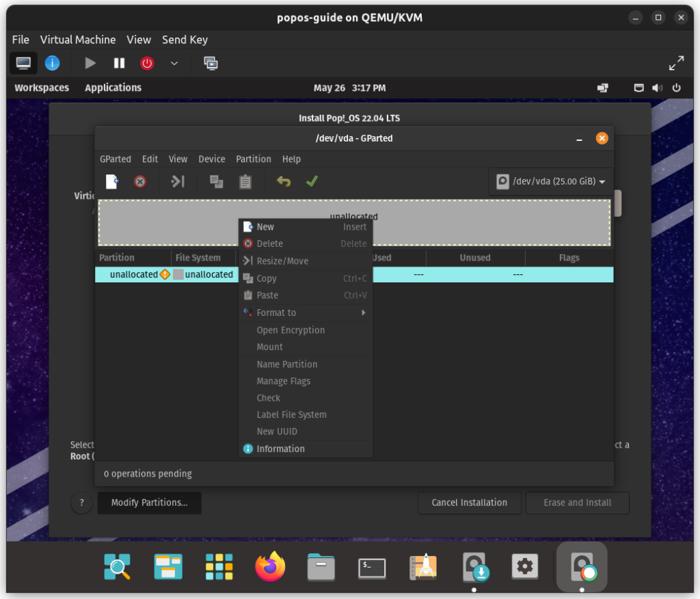
Task: Click the fullscreen arrows icon
Action: [x=676, y=63]
